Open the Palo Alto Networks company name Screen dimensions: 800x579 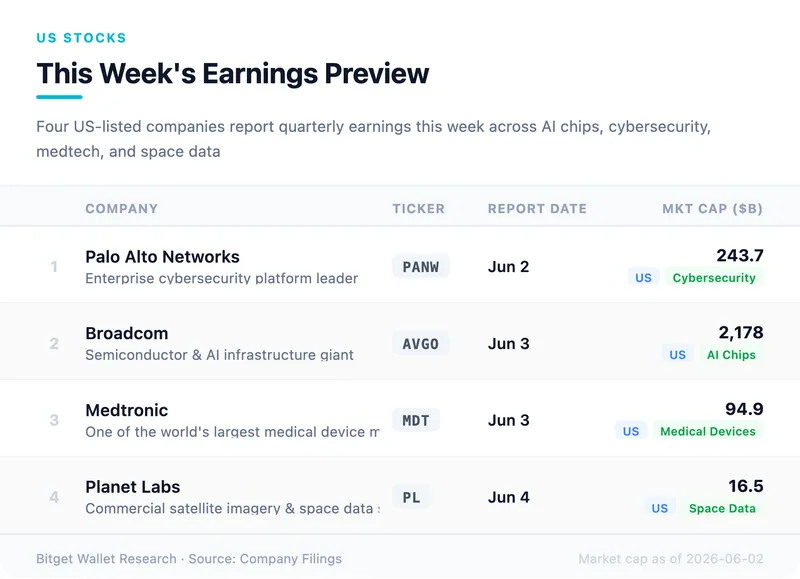162,257
